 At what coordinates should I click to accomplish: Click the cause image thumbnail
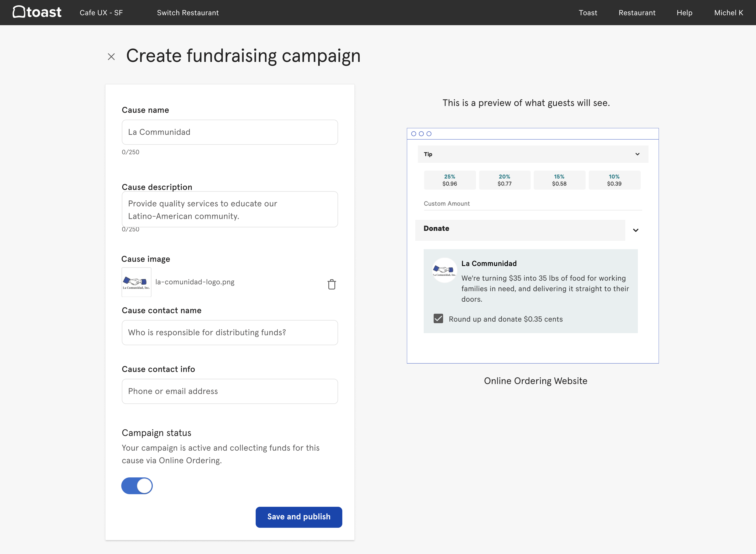pos(136,282)
